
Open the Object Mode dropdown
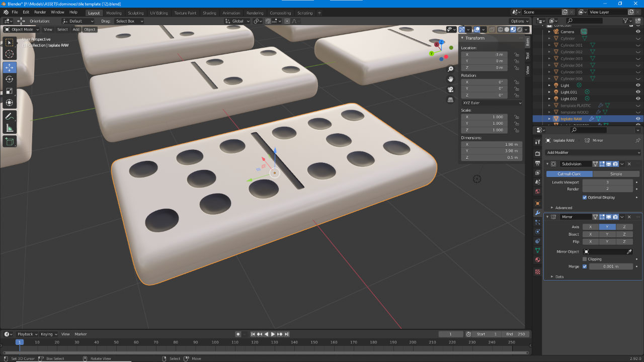(x=22, y=30)
